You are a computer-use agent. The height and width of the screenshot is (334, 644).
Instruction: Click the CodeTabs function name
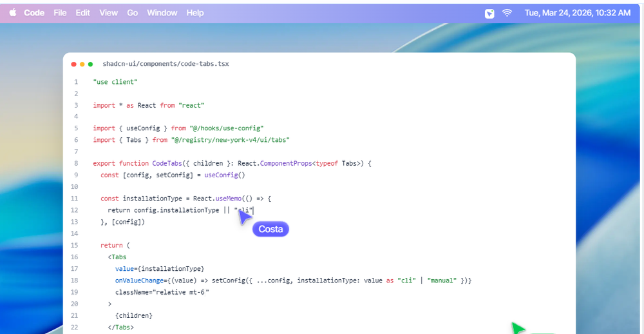[x=167, y=163]
